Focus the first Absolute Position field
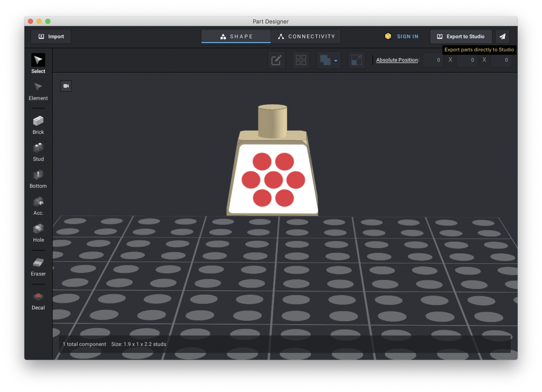Viewport: 542px width, 392px height. [433, 60]
